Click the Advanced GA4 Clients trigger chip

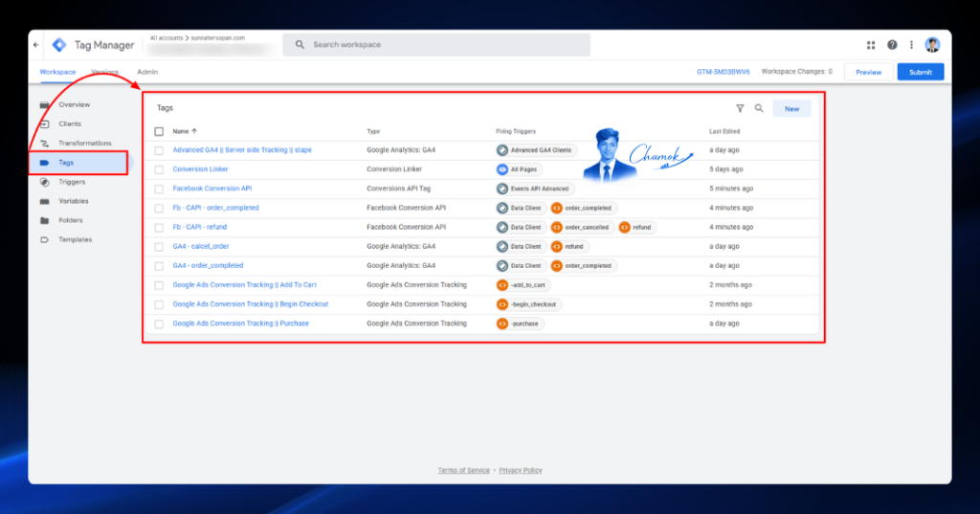click(x=536, y=150)
